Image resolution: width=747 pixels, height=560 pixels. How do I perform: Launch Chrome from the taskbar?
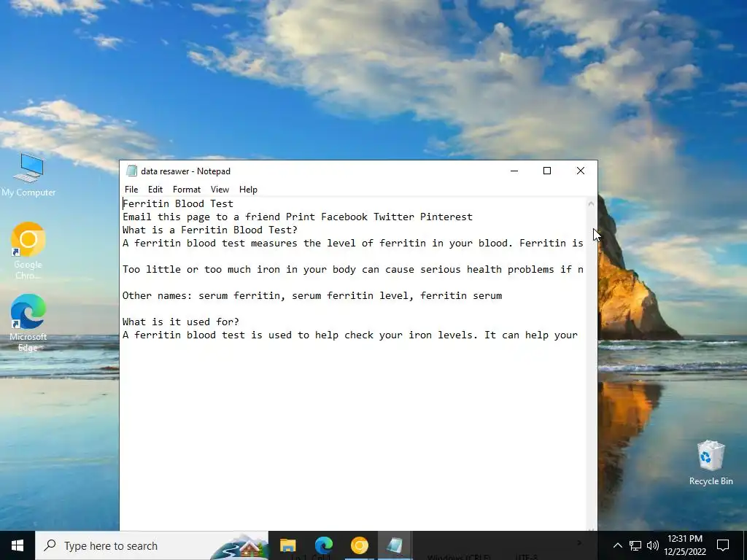point(360,545)
